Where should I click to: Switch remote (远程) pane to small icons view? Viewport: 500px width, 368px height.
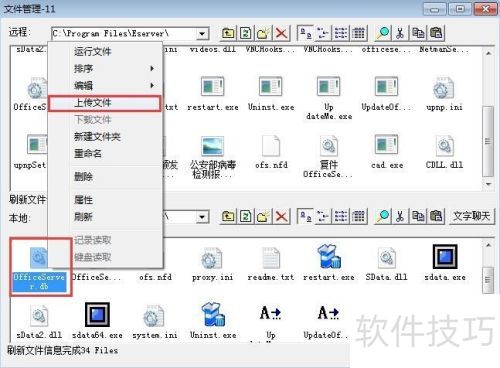[x=323, y=33]
